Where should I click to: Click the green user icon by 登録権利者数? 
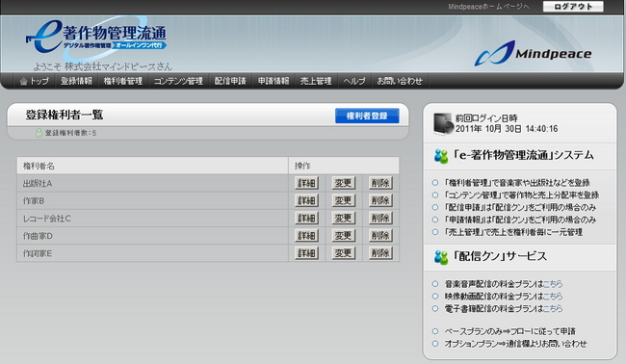click(x=39, y=133)
